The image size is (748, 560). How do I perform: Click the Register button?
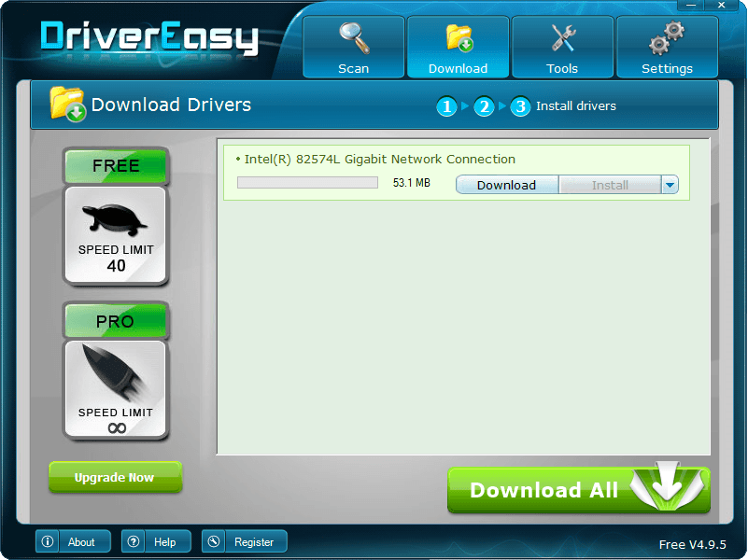(245, 541)
